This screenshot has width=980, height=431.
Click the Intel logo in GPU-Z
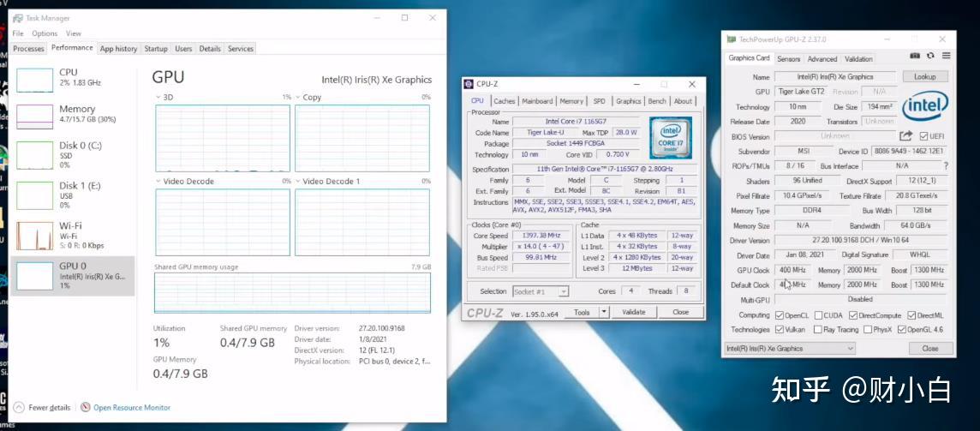(x=925, y=105)
